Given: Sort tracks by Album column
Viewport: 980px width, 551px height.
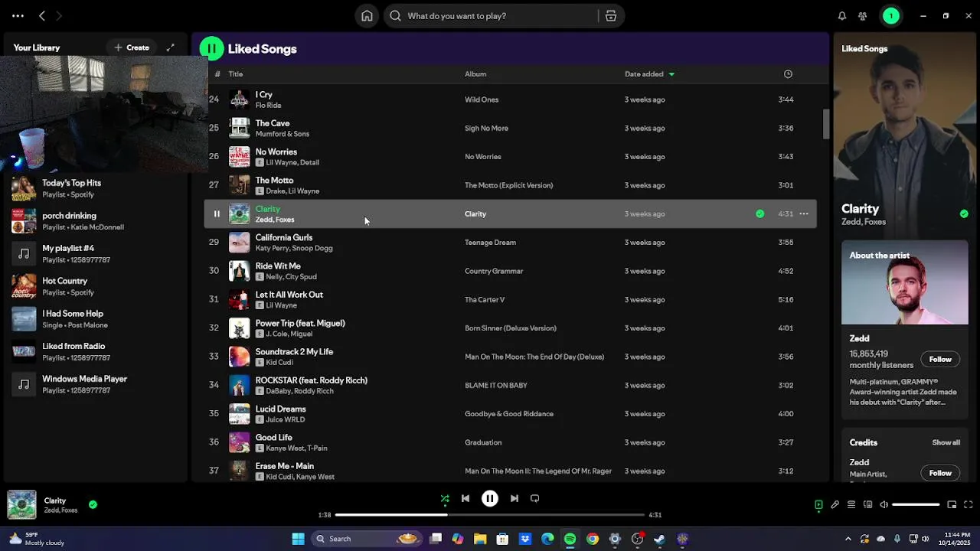Looking at the screenshot, I should coord(475,74).
